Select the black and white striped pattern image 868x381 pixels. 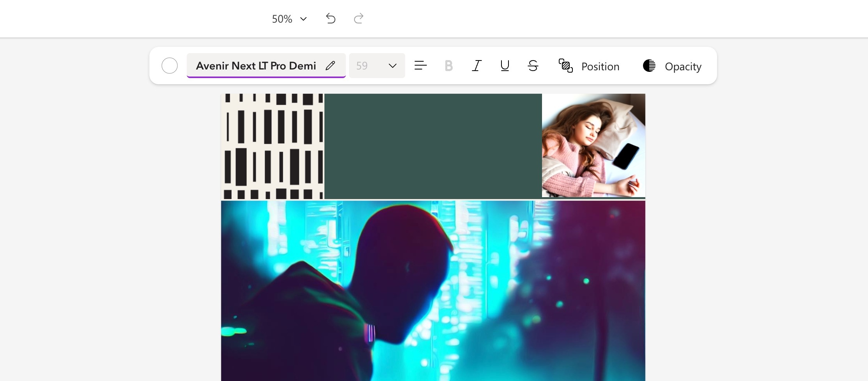(x=272, y=146)
